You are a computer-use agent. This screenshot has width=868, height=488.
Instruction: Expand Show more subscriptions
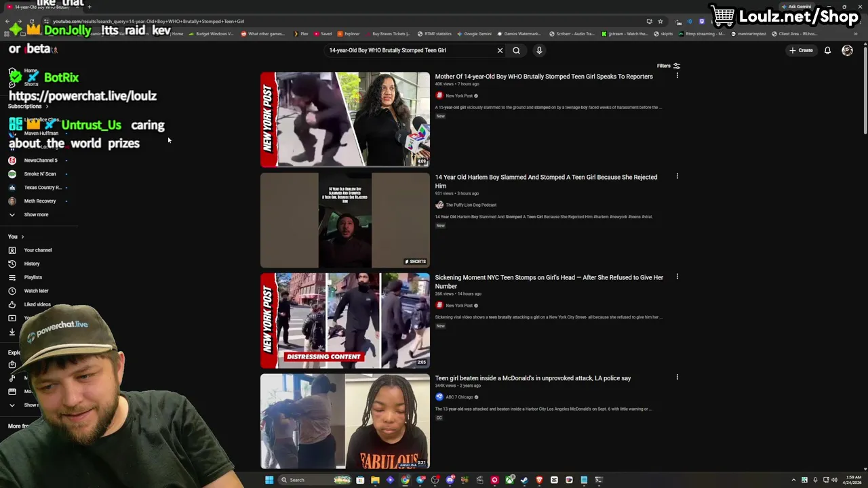click(36, 215)
